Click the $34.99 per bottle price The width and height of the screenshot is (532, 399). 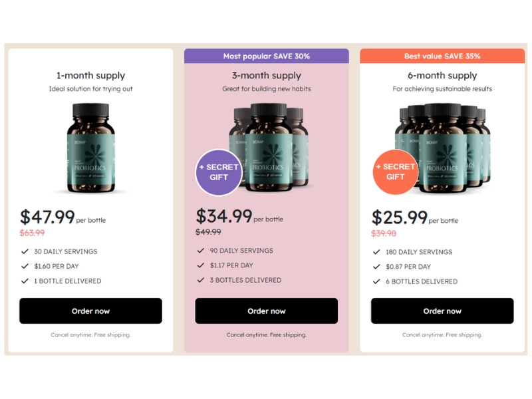(224, 216)
